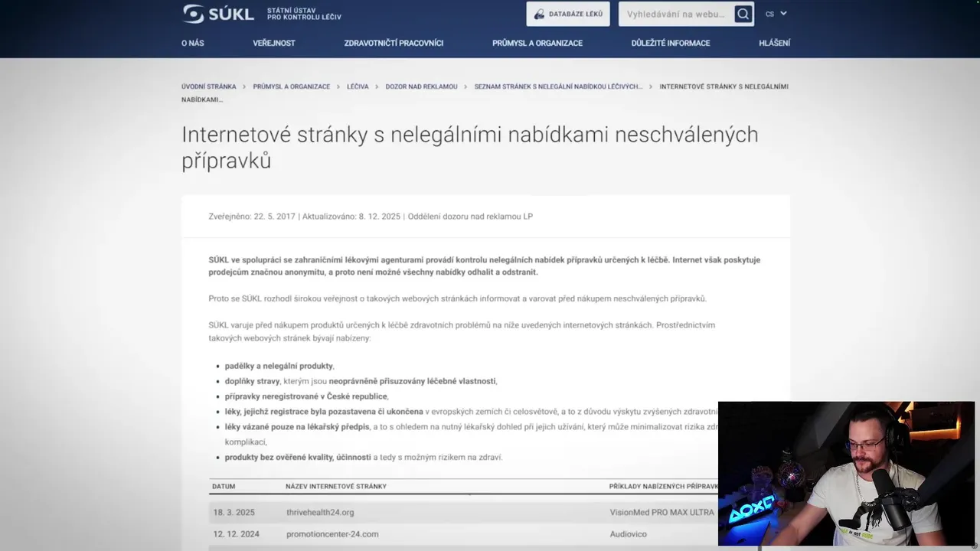Click the Příklady nabízených přípravků column header
This screenshot has height=551, width=980.
pyautogui.click(x=664, y=486)
